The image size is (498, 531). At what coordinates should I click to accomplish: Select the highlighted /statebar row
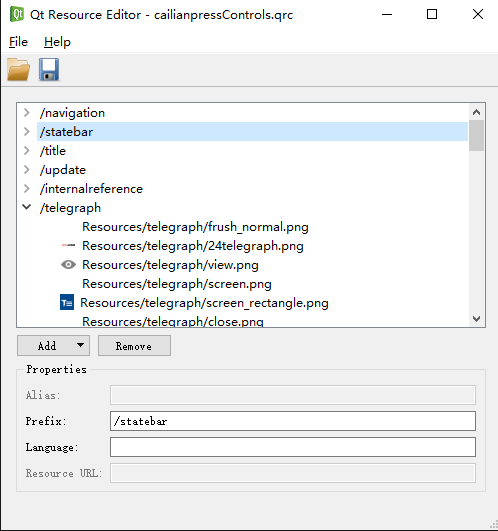252,132
